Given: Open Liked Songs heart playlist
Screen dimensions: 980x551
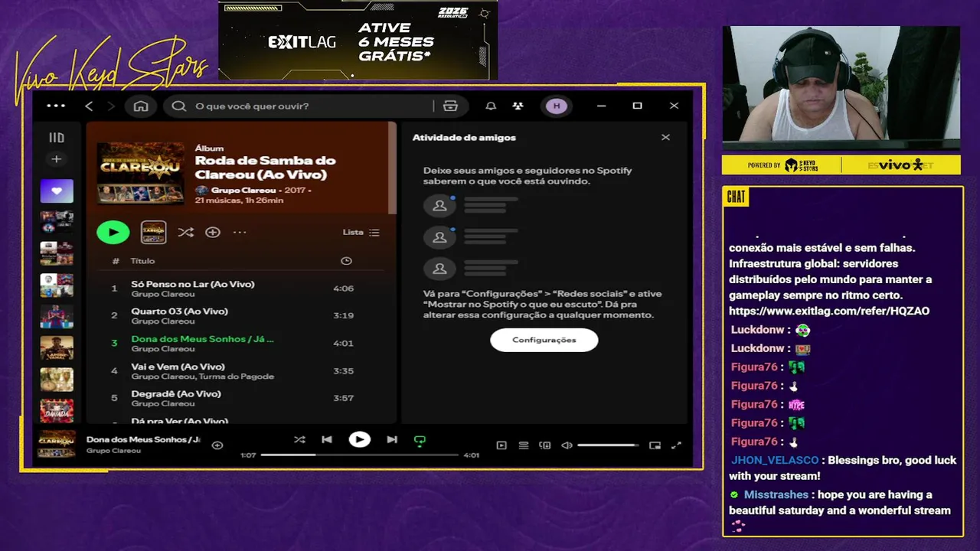Looking at the screenshot, I should (57, 191).
